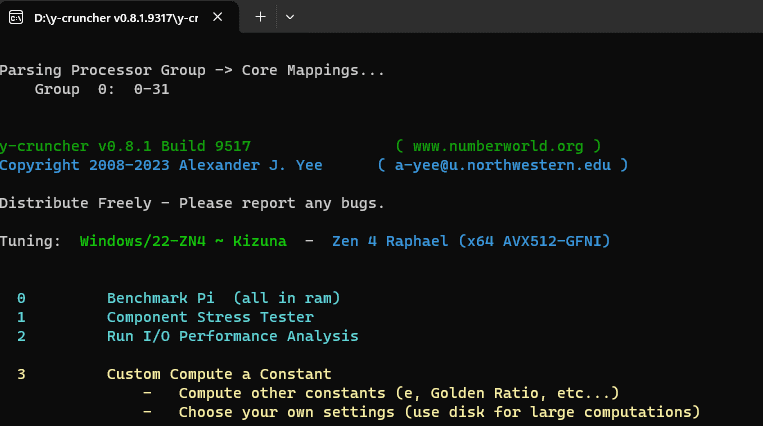Click 'Windows/22-ZN4 ~ Kizuna' tuning text
Image resolution: width=763 pixels, height=426 pixels.
(x=183, y=241)
